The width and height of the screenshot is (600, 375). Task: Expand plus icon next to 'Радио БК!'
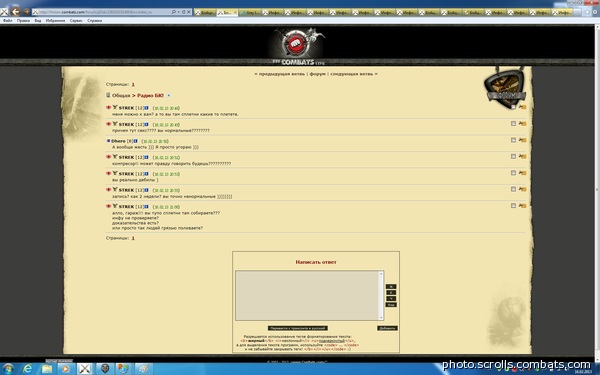(x=169, y=95)
